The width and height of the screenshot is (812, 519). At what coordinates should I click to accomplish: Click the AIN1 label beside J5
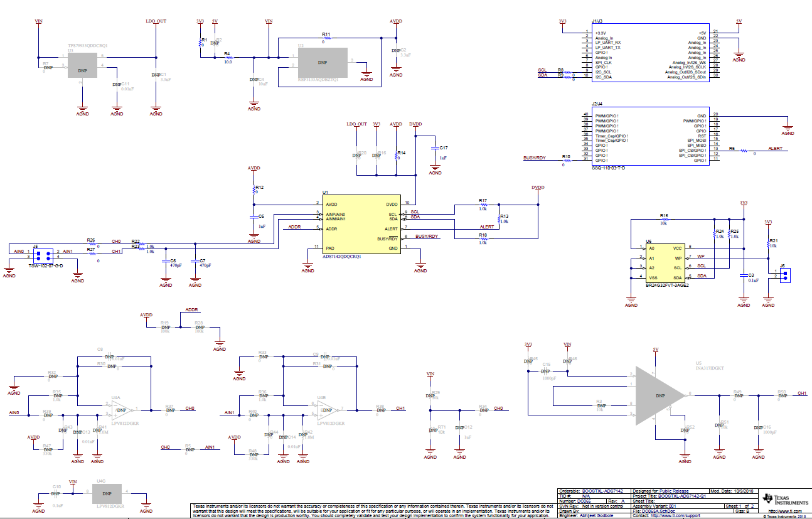68,251
